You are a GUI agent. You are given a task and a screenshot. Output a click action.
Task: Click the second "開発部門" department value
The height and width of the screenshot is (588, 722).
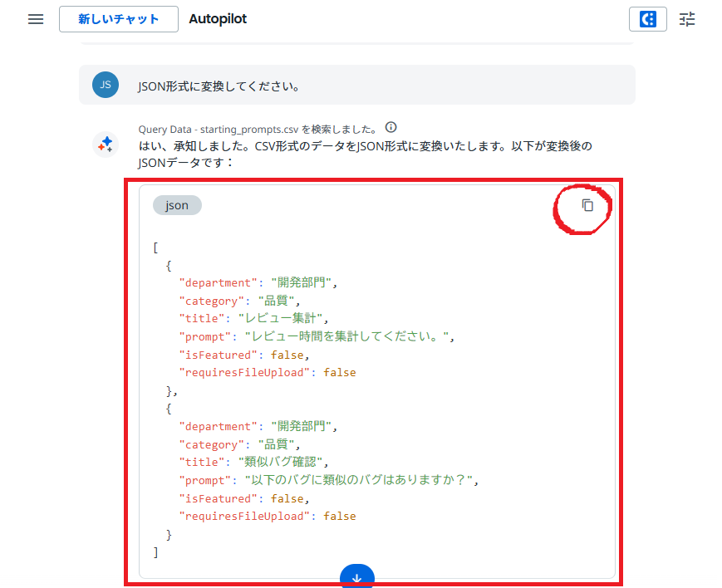tap(301, 426)
